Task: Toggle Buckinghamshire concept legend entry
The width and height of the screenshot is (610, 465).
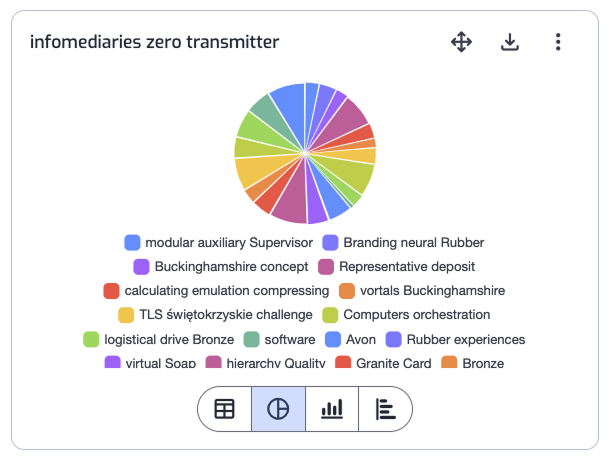Action: pos(221,267)
